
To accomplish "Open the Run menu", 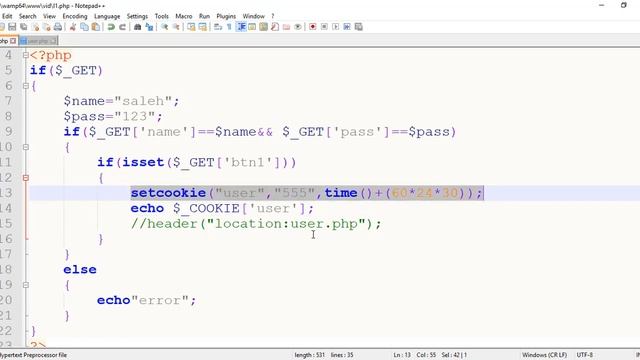I will click(x=204, y=16).
